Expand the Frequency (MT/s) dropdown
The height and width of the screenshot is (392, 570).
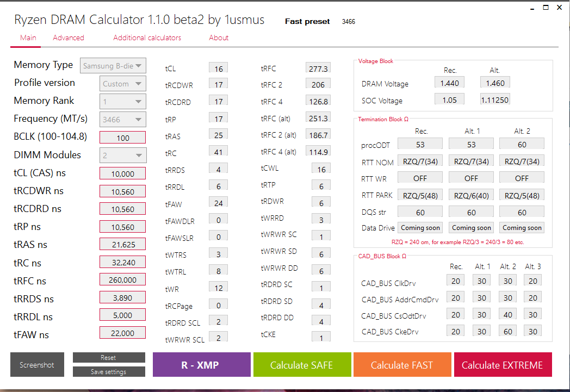[123, 120]
